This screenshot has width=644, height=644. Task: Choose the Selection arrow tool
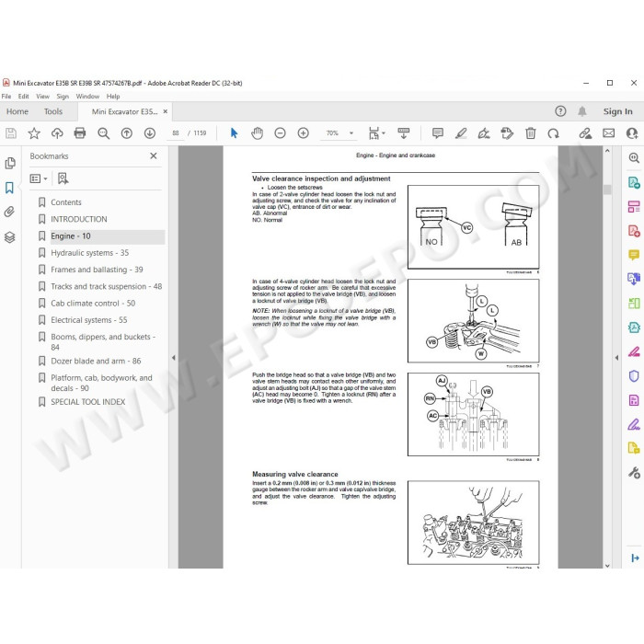tap(234, 133)
